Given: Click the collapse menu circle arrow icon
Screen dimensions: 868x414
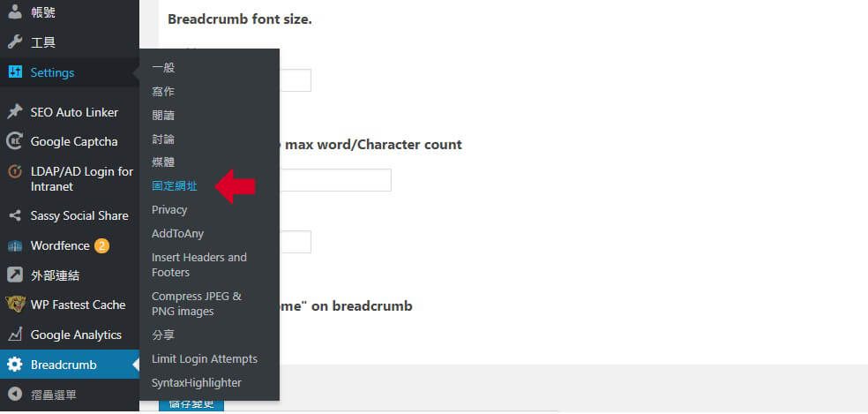Looking at the screenshot, I should (x=15, y=394).
